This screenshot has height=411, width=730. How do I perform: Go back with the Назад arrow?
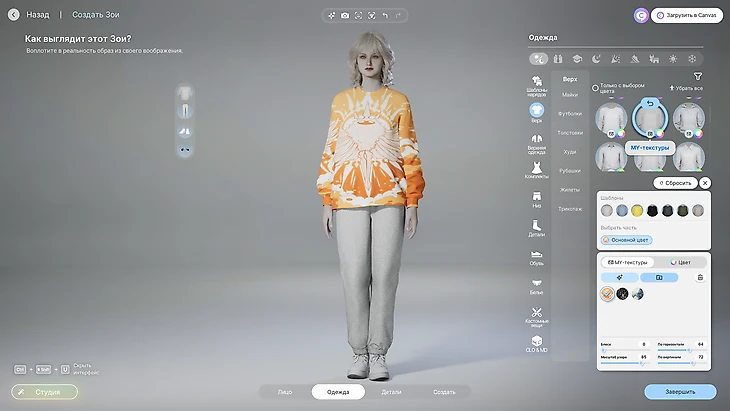pyautogui.click(x=14, y=15)
